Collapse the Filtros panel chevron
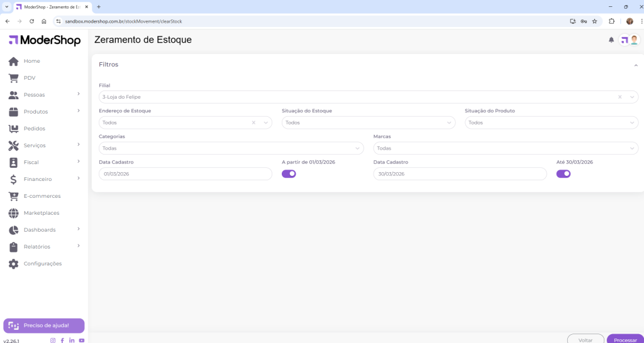 636,65
